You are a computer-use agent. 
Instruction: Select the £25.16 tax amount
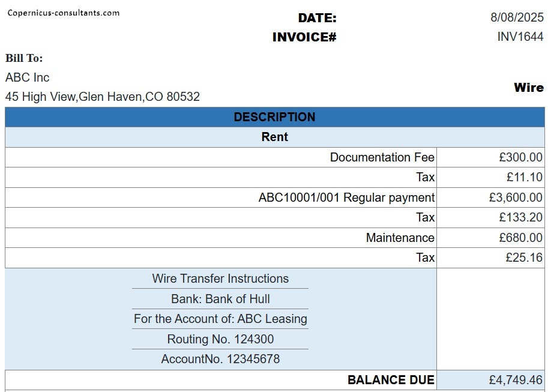pos(524,258)
